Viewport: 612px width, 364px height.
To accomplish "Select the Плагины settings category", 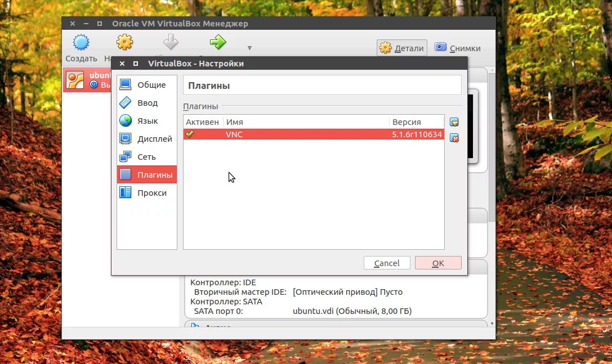I will pyautogui.click(x=147, y=174).
